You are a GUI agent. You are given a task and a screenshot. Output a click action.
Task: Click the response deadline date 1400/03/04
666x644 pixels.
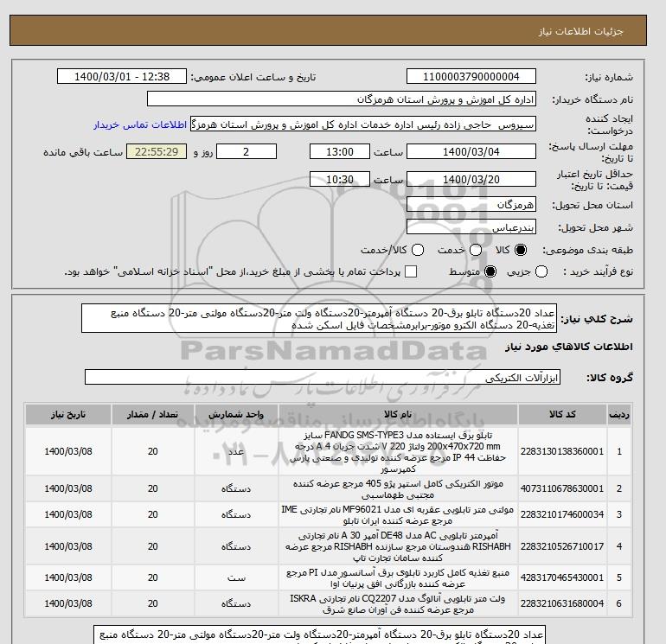click(x=471, y=151)
